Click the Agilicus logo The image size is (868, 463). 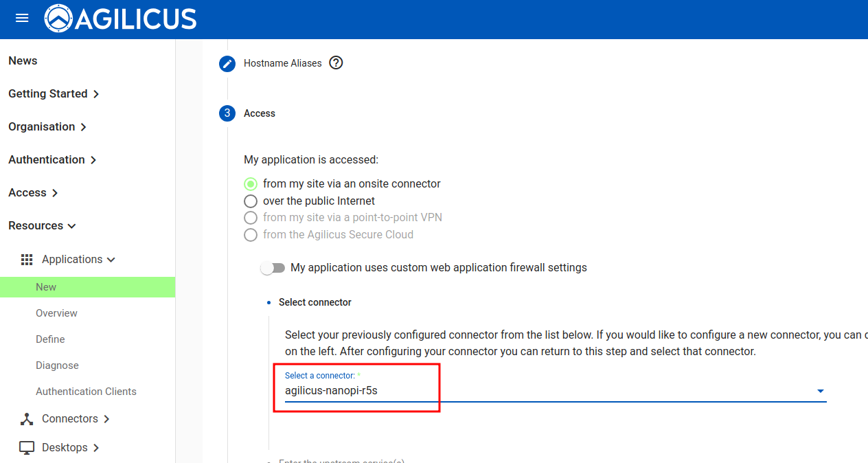point(121,19)
